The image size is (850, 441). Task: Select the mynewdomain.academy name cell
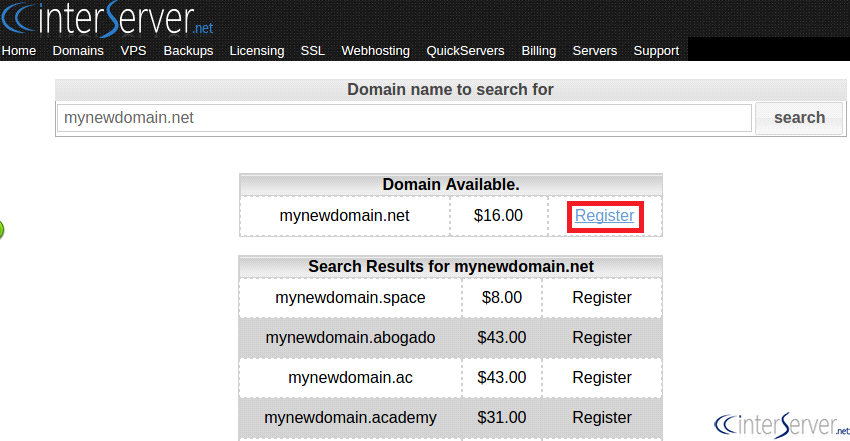350,418
